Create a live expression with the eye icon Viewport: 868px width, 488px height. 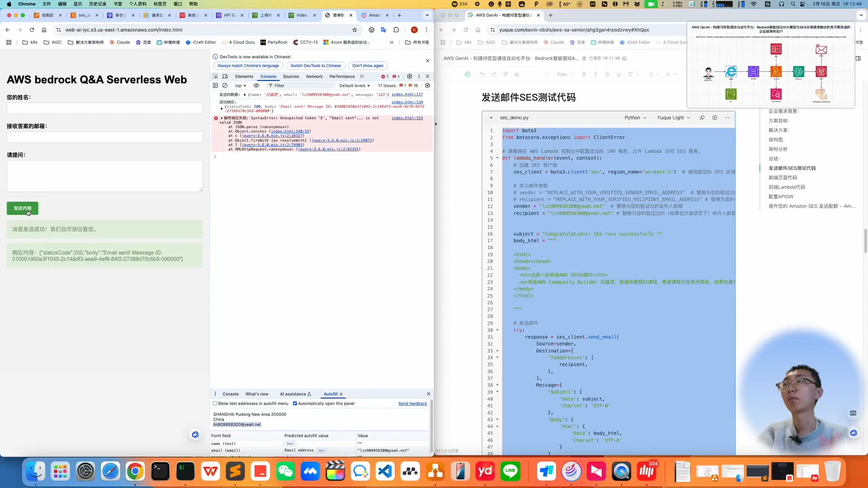(x=256, y=85)
